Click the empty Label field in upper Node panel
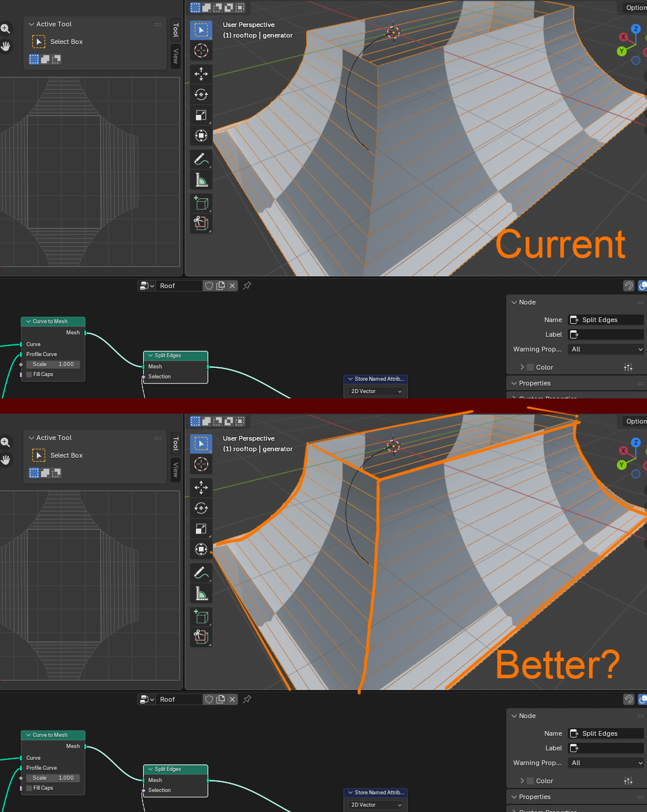 pos(607,334)
